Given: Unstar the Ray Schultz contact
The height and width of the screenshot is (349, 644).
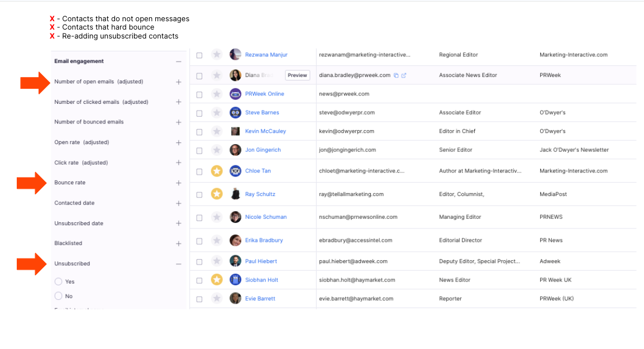Looking at the screenshot, I should (x=217, y=194).
